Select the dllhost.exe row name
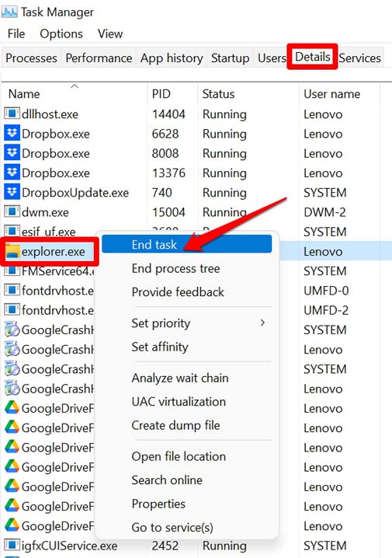 click(x=50, y=114)
